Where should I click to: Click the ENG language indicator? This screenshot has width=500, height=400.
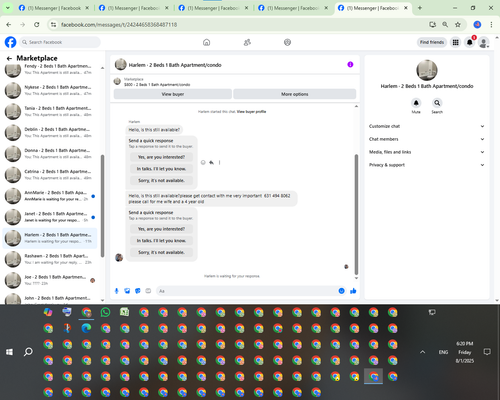pyautogui.click(x=443, y=352)
